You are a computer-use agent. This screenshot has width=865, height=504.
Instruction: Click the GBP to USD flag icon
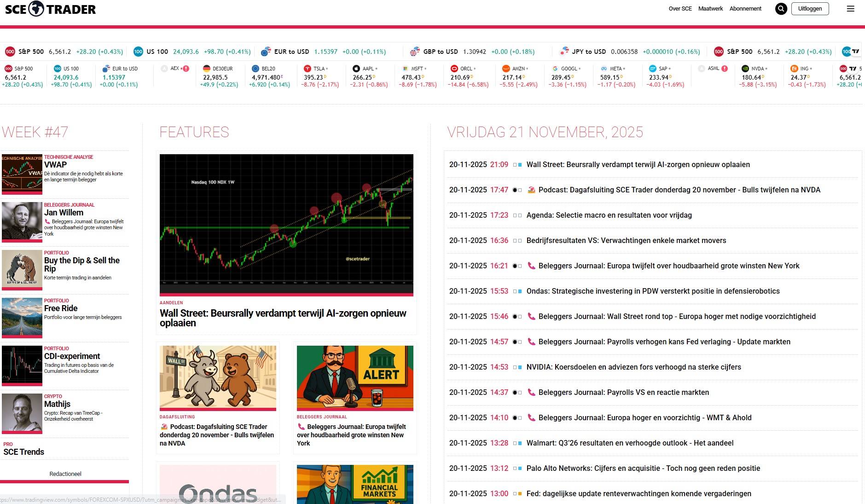click(415, 52)
